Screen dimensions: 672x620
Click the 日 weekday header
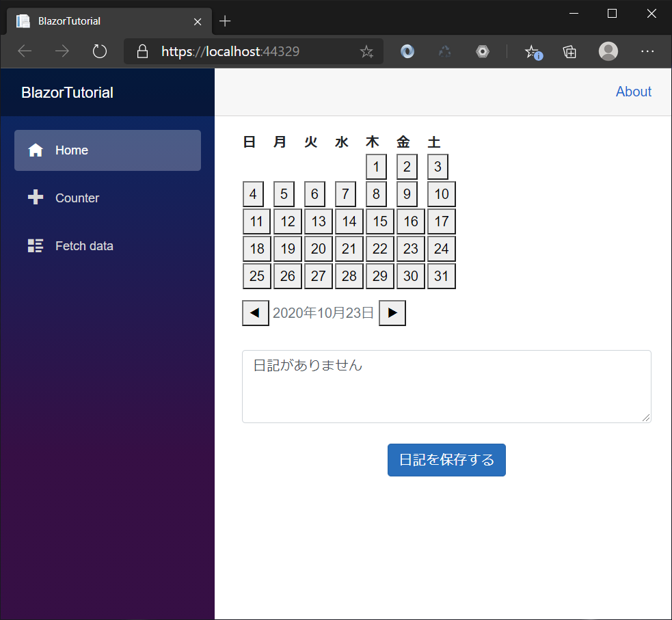(250, 141)
